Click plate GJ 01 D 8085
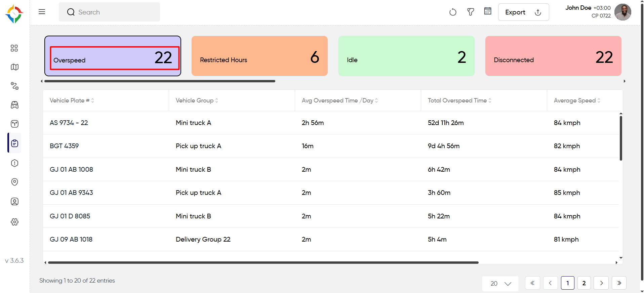 (x=70, y=216)
